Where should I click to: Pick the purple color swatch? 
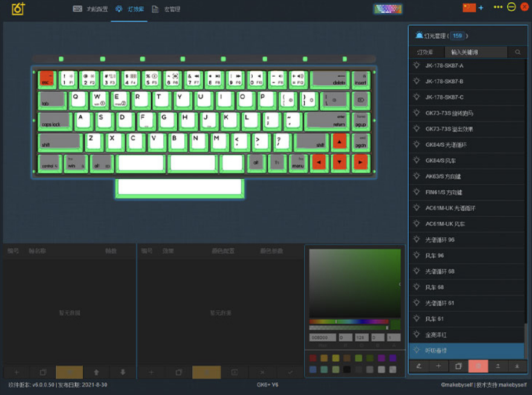tap(382, 358)
